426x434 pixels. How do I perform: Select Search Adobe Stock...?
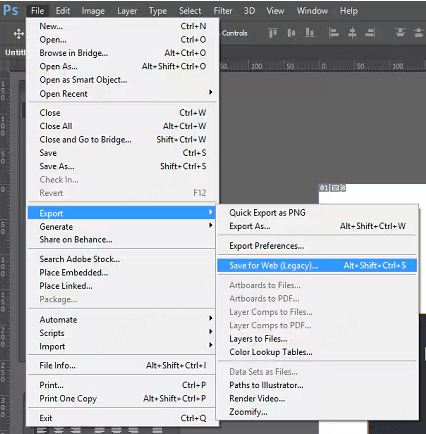[x=122, y=259]
